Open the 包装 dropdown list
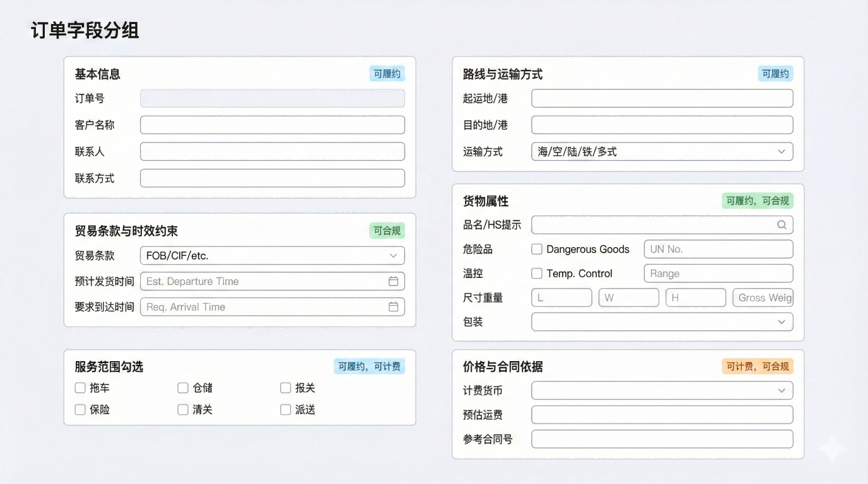This screenshot has height=484, width=868. [x=662, y=322]
